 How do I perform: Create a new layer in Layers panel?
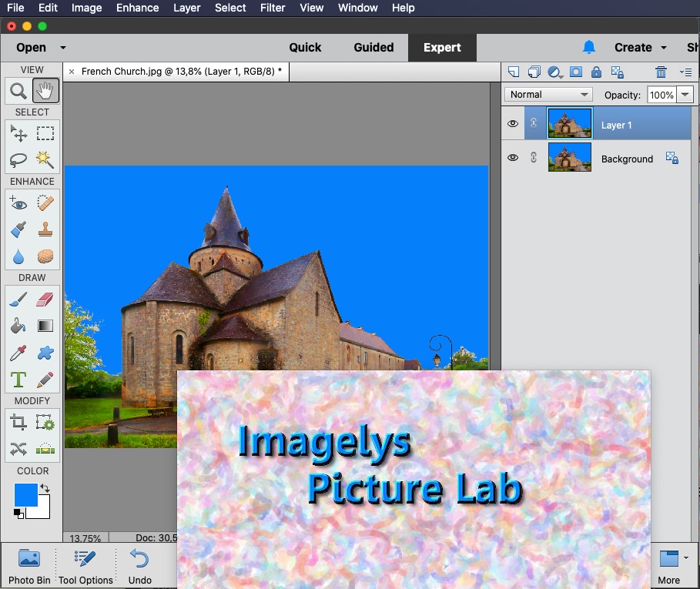pos(514,72)
